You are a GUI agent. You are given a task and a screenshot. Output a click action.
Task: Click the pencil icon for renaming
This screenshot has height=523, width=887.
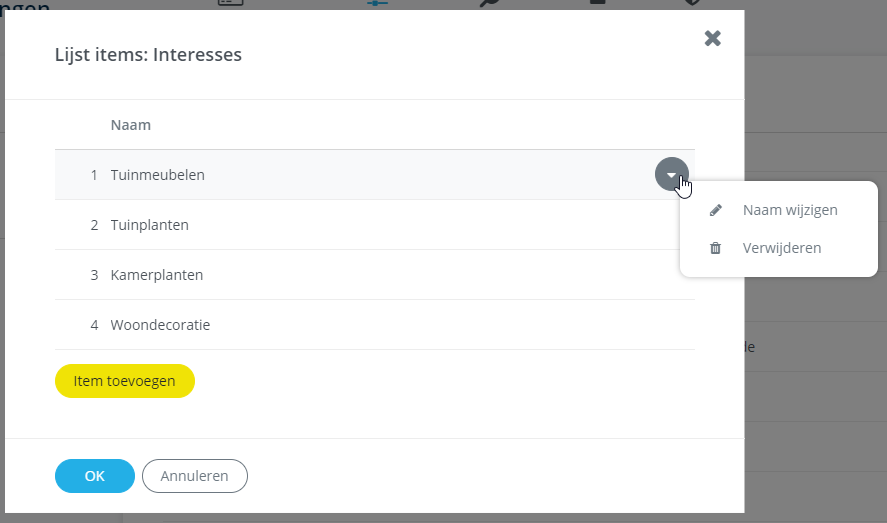[x=715, y=210]
